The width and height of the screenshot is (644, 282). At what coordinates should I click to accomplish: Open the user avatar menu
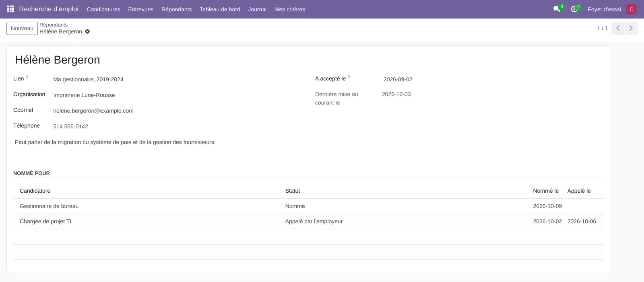tap(632, 9)
